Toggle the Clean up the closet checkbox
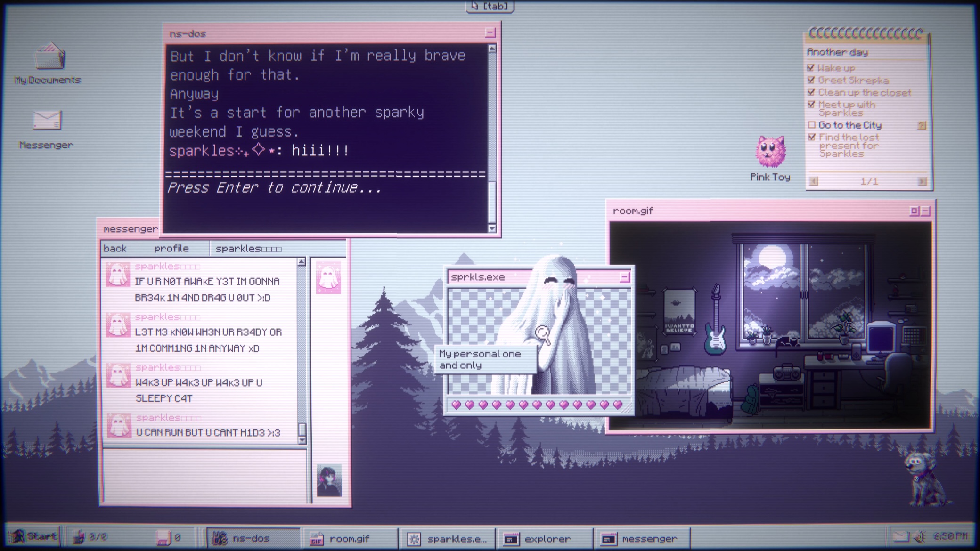Image resolution: width=980 pixels, height=551 pixels. point(811,92)
